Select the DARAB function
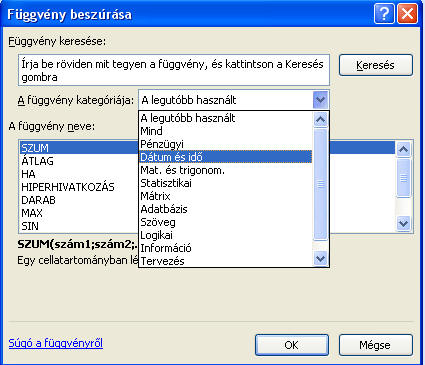The width and height of the screenshot is (425, 365). (79, 200)
